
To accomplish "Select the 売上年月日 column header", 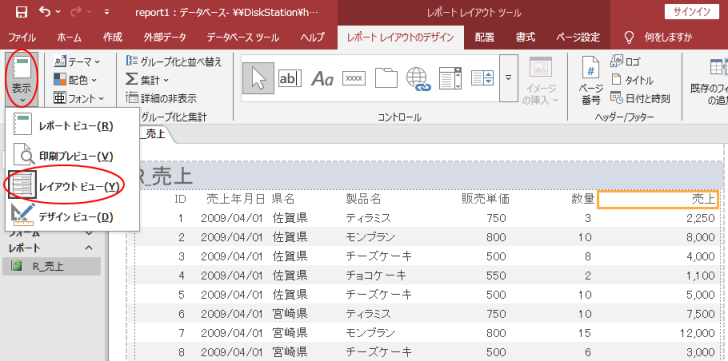I will (235, 200).
